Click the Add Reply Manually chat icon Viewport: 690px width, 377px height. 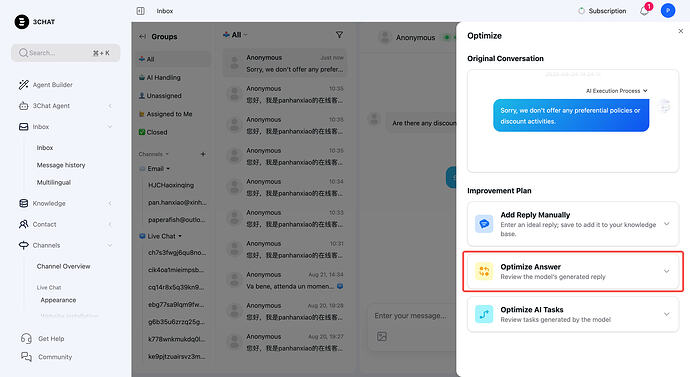click(484, 224)
